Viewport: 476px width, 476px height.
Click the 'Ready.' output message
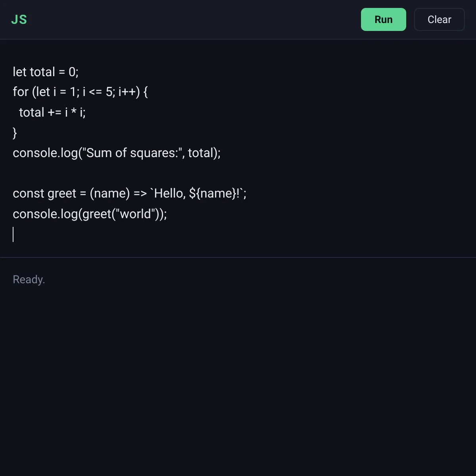click(x=29, y=280)
